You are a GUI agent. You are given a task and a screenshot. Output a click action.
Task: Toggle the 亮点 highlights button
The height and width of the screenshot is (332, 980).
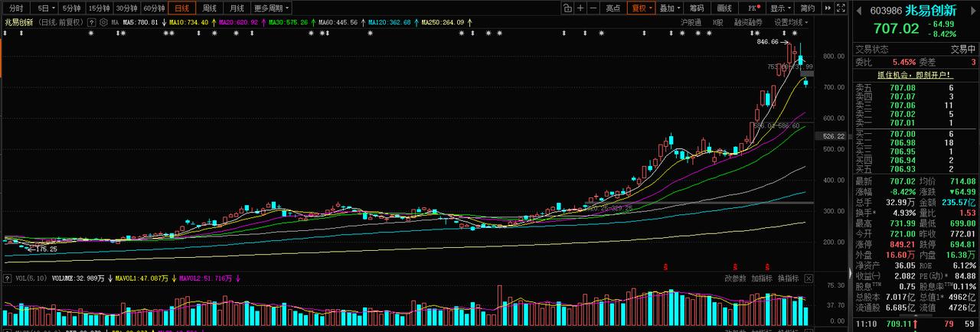613,8
